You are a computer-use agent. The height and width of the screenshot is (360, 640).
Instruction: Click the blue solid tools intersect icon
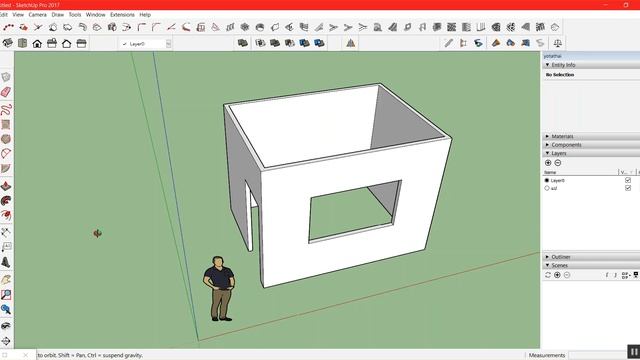coord(304,43)
